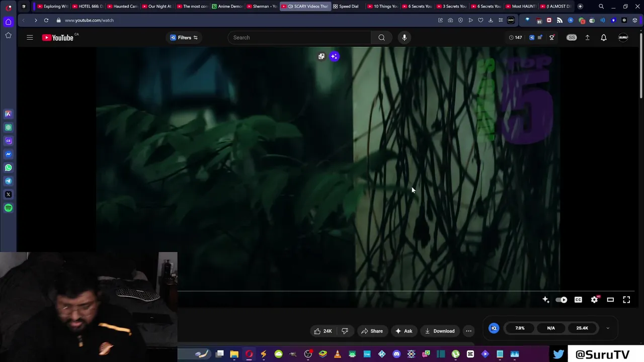Viewport: 644px width, 362px height.
Task: Open File Explorer from the taskbar
Action: pos(234,354)
